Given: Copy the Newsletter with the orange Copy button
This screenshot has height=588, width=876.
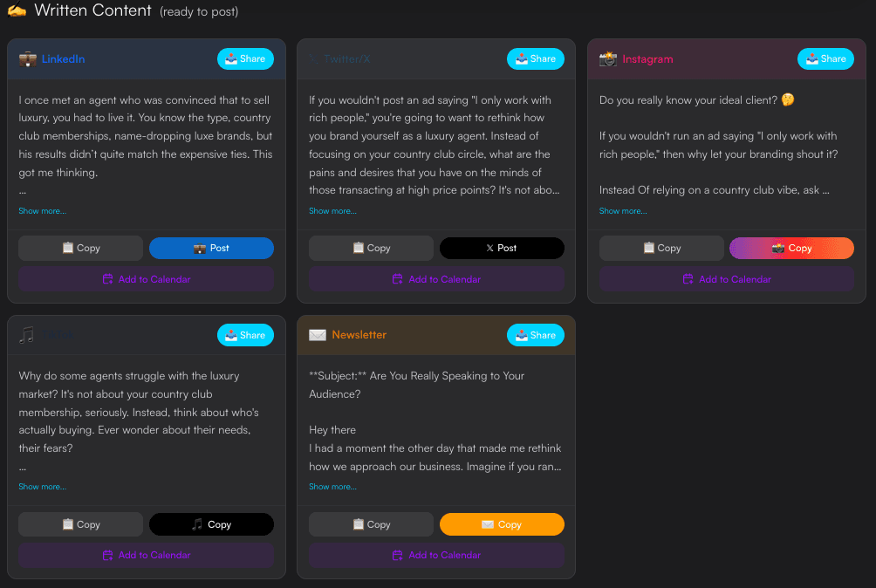Looking at the screenshot, I should 502,524.
